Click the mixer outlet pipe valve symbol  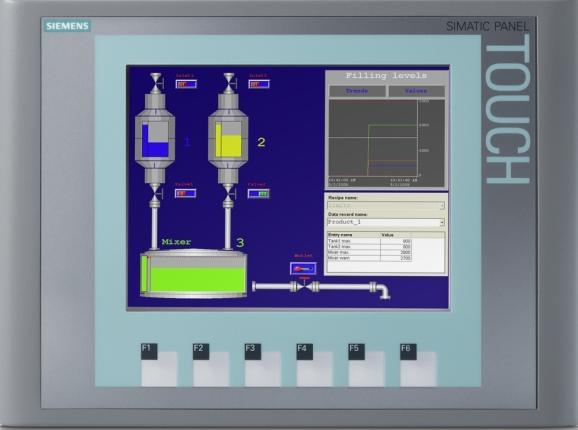pyautogui.click(x=304, y=286)
